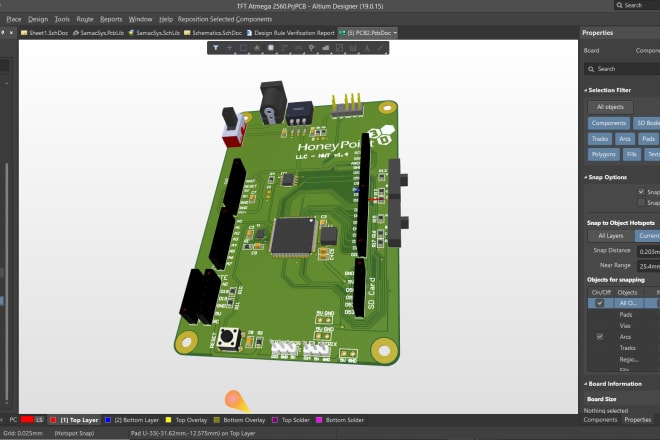Select All Layers snap hotspot button

point(611,236)
